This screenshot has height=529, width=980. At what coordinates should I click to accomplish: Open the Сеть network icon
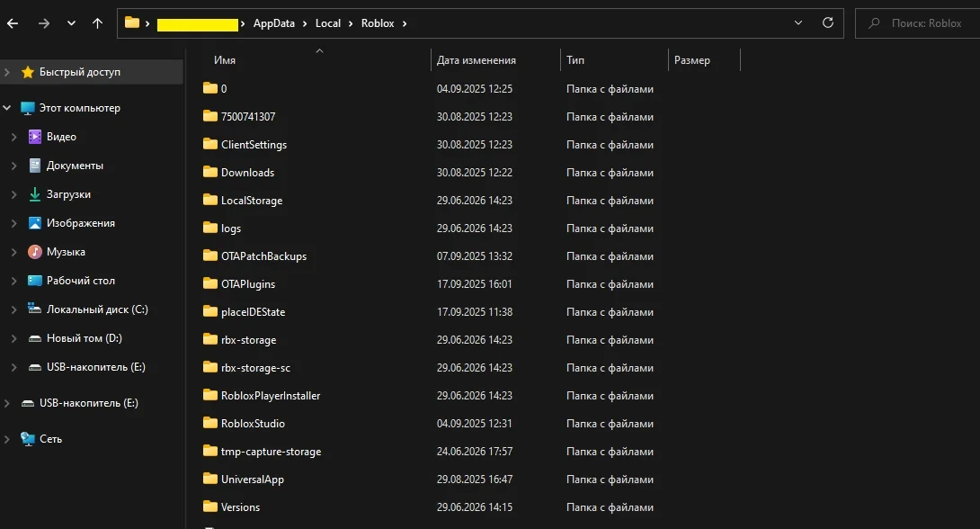click(28, 439)
